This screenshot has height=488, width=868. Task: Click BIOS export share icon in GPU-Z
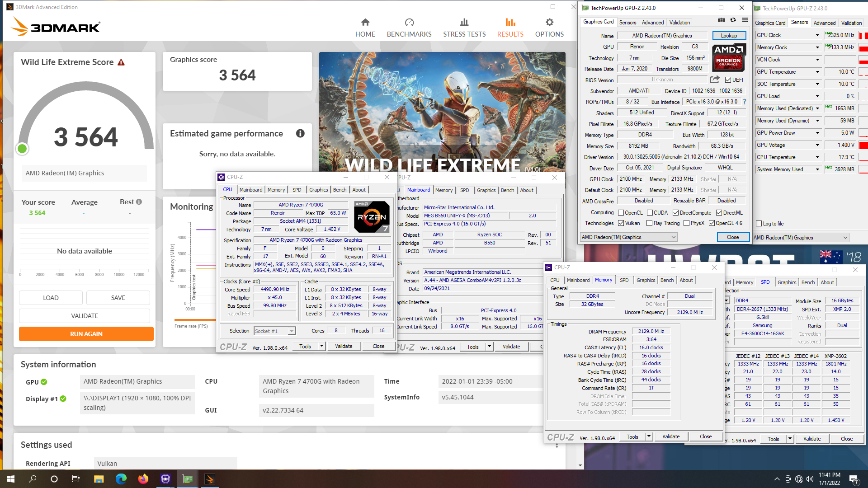click(715, 80)
